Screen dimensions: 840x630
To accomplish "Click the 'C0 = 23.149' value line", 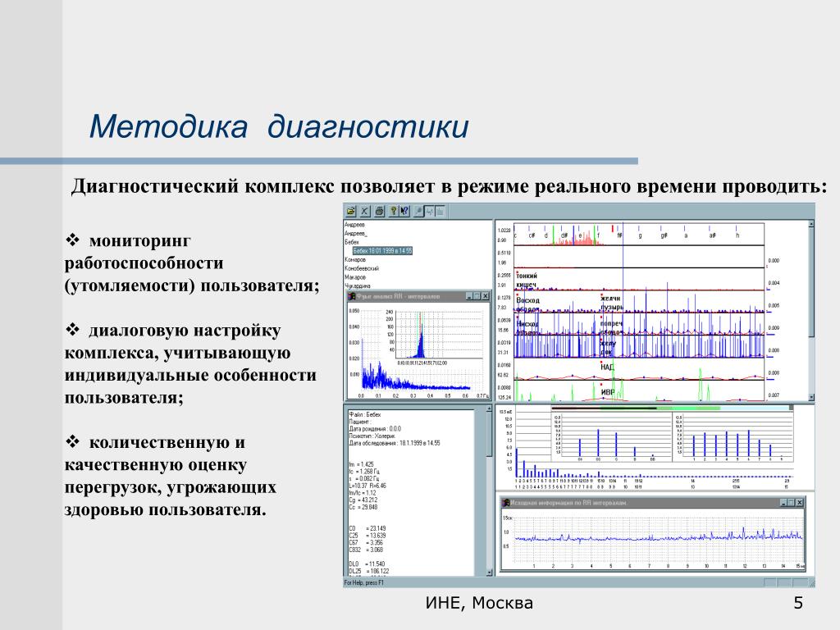I will point(367,528).
